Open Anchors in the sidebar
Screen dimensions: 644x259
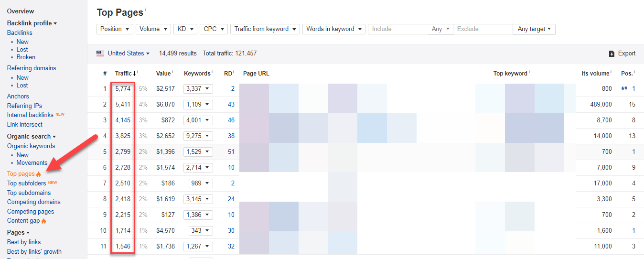tap(18, 97)
